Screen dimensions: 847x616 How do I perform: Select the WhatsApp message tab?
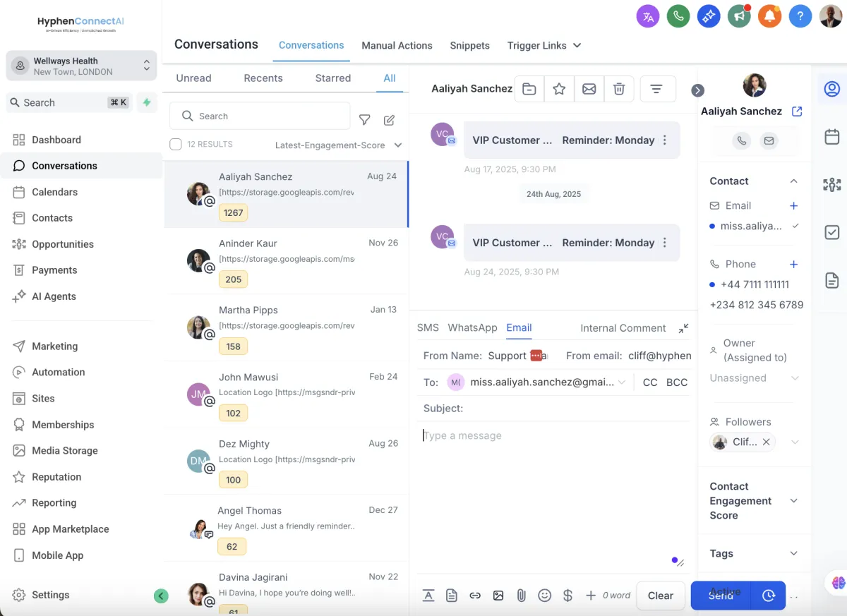click(x=472, y=328)
